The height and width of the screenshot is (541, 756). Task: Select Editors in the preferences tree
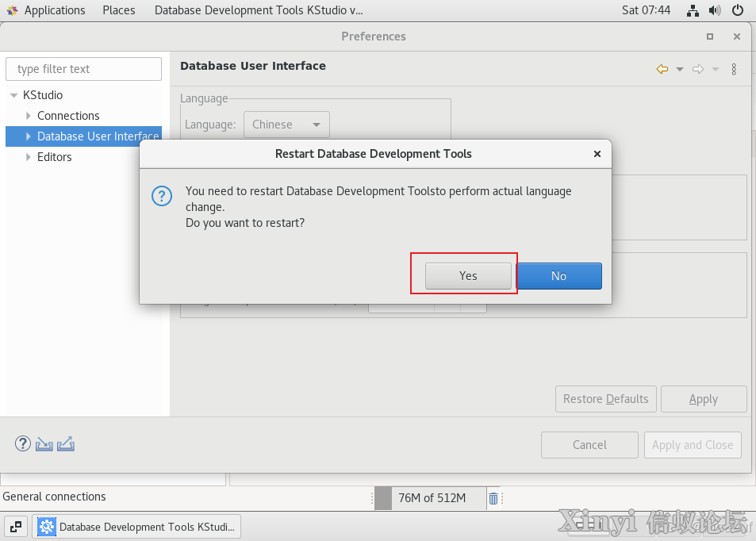[x=55, y=157]
